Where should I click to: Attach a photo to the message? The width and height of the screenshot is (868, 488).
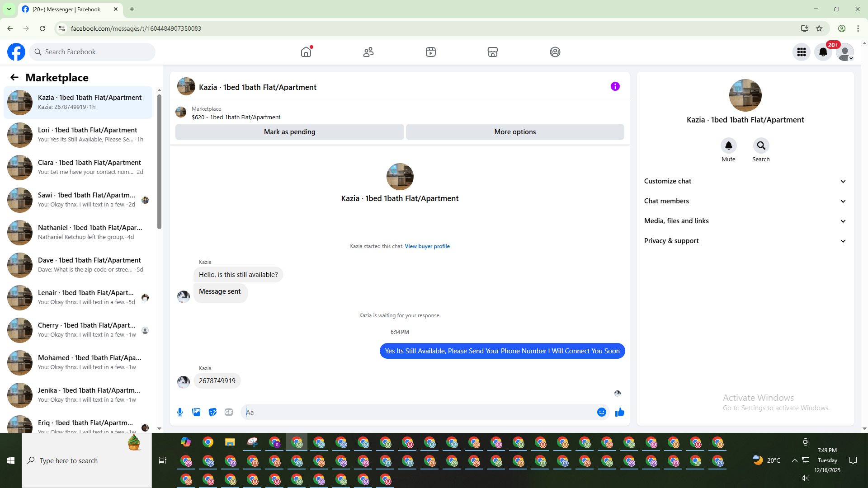pyautogui.click(x=196, y=412)
